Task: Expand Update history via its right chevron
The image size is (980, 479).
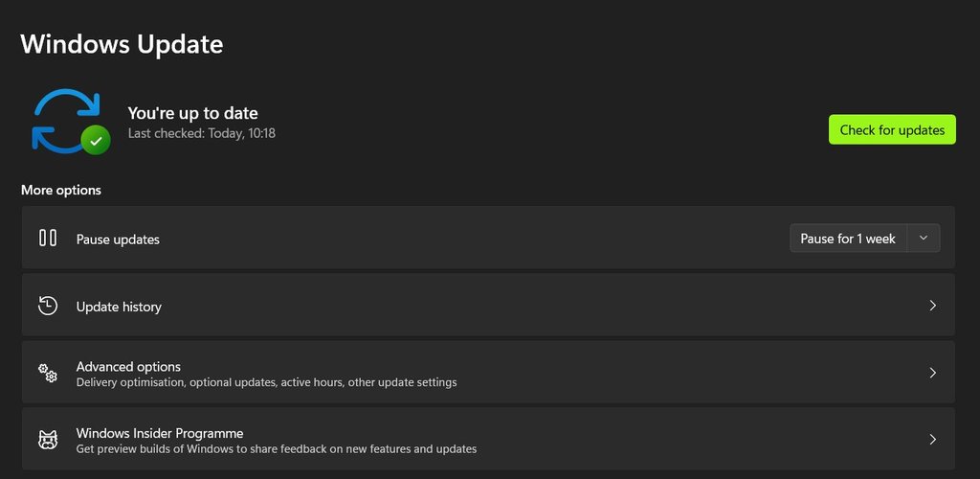Action: (932, 306)
